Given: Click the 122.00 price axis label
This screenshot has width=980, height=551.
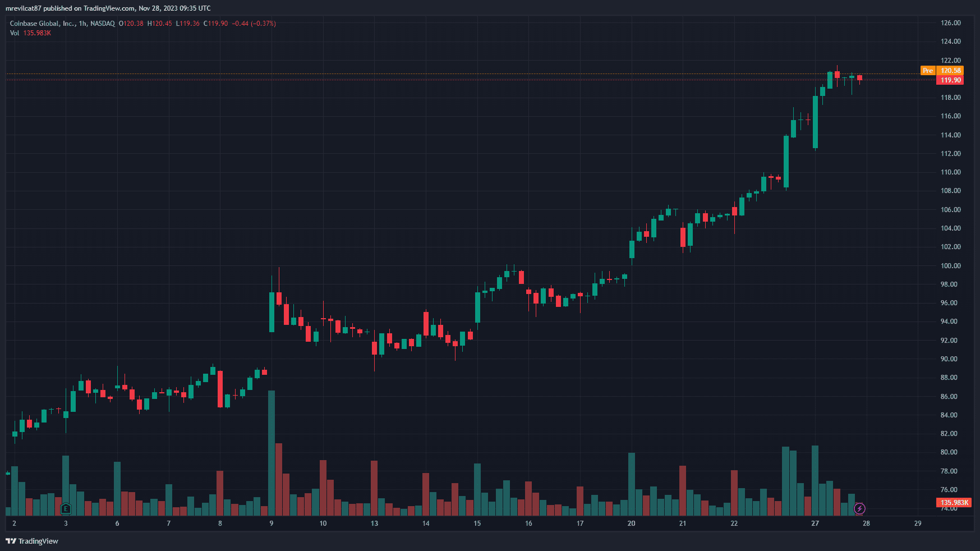Looking at the screenshot, I should pyautogui.click(x=950, y=61).
